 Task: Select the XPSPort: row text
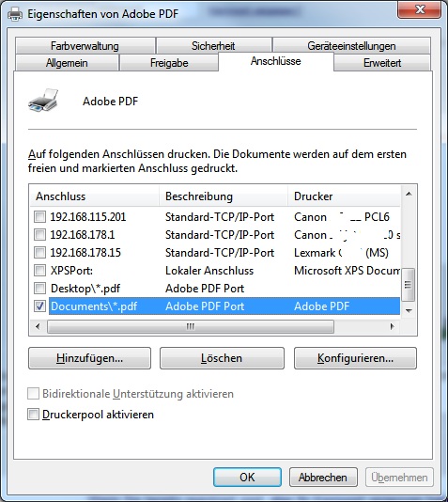coord(71,271)
